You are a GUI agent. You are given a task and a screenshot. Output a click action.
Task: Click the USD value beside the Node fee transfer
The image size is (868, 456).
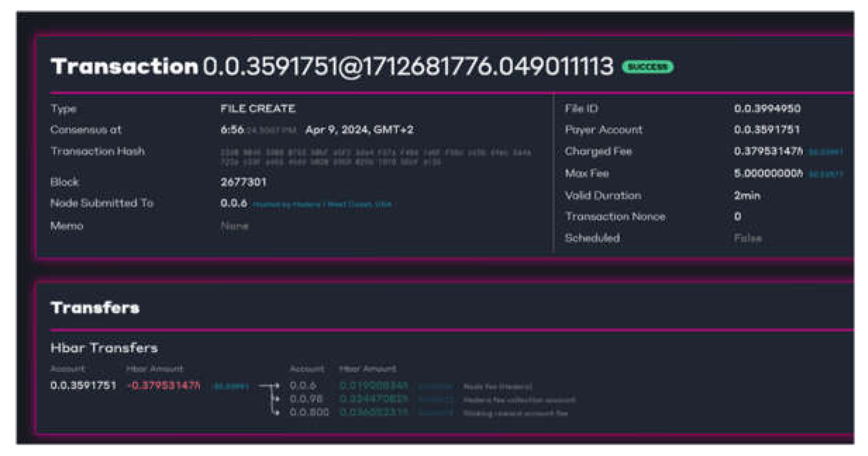pyautogui.click(x=436, y=386)
